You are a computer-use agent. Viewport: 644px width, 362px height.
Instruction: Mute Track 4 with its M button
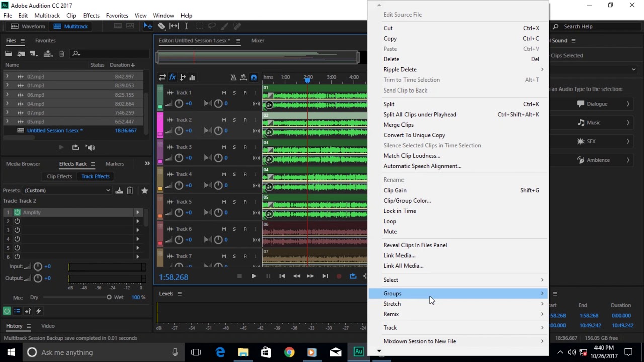pyautogui.click(x=224, y=174)
